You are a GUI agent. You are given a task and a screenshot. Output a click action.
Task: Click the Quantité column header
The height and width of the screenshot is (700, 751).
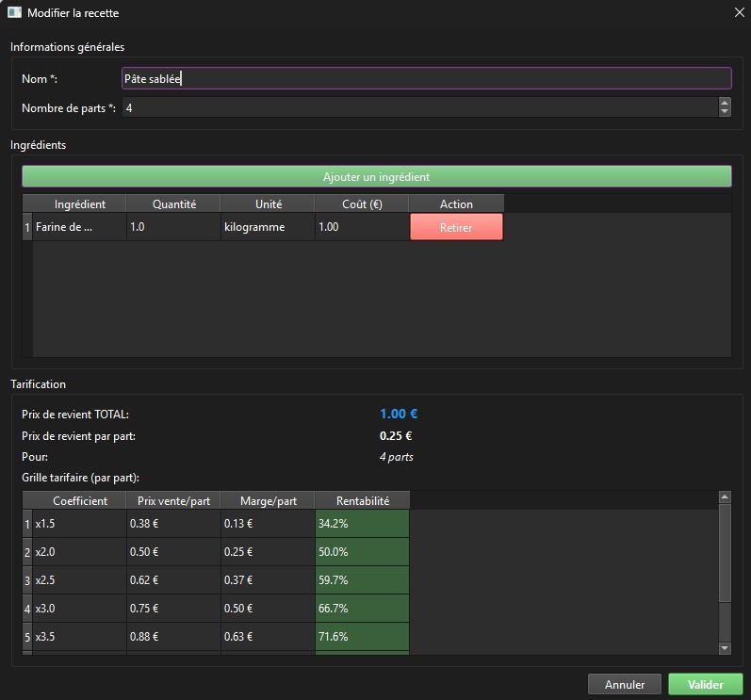(x=173, y=203)
